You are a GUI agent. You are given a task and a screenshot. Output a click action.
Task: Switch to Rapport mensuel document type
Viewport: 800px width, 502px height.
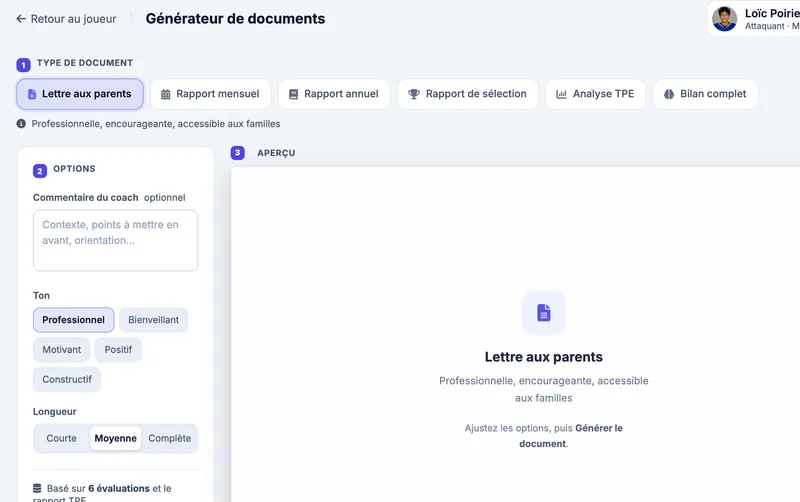click(x=210, y=94)
